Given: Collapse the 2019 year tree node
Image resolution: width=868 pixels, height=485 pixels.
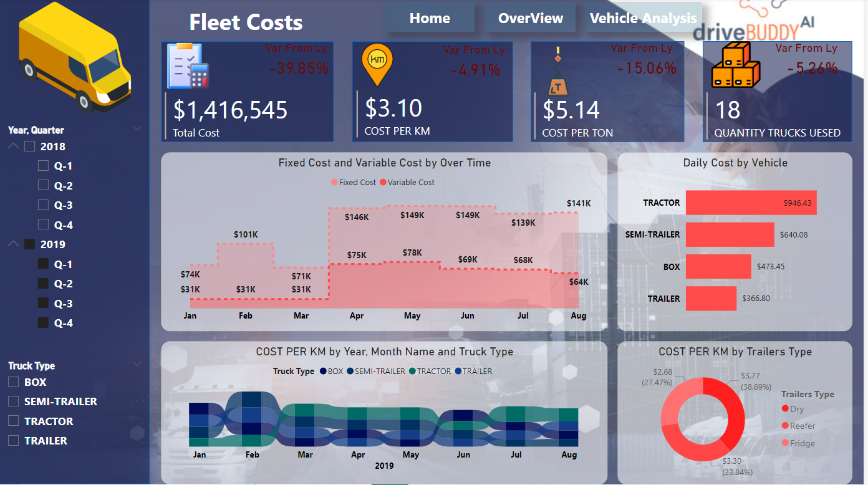Looking at the screenshot, I should (x=13, y=244).
